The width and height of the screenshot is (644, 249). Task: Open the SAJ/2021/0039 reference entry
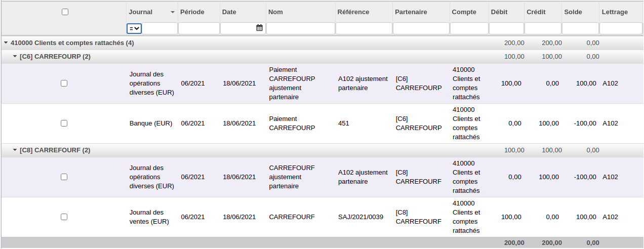pos(360,217)
